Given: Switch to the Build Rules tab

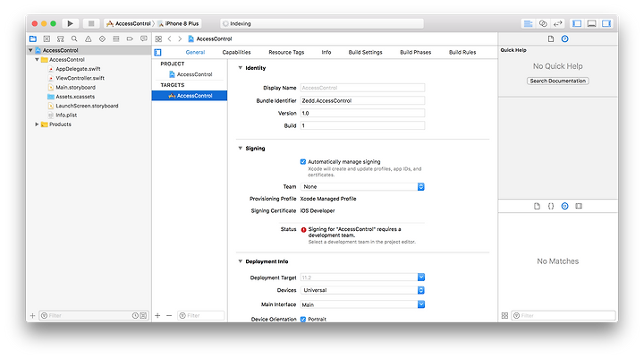Looking at the screenshot, I should 462,52.
